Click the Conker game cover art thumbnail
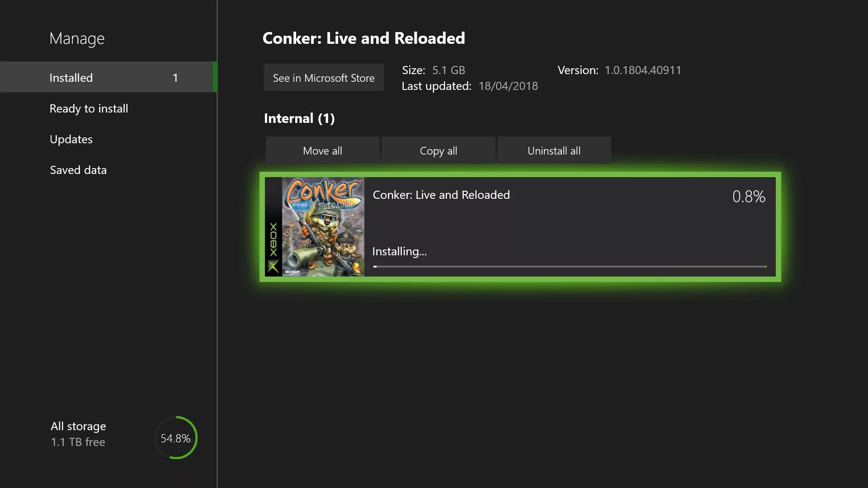Image resolution: width=868 pixels, height=488 pixels. coord(323,226)
